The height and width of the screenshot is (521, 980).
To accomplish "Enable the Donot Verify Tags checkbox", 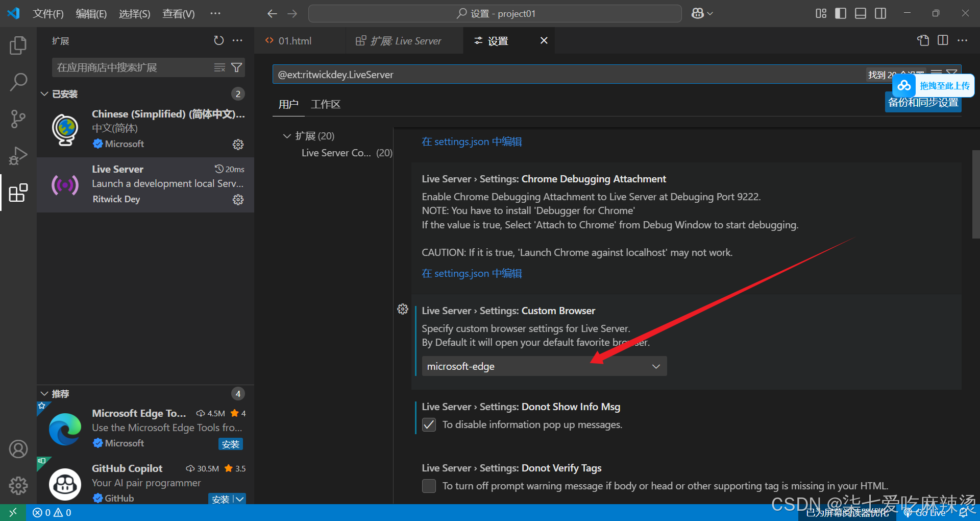I will click(x=429, y=486).
